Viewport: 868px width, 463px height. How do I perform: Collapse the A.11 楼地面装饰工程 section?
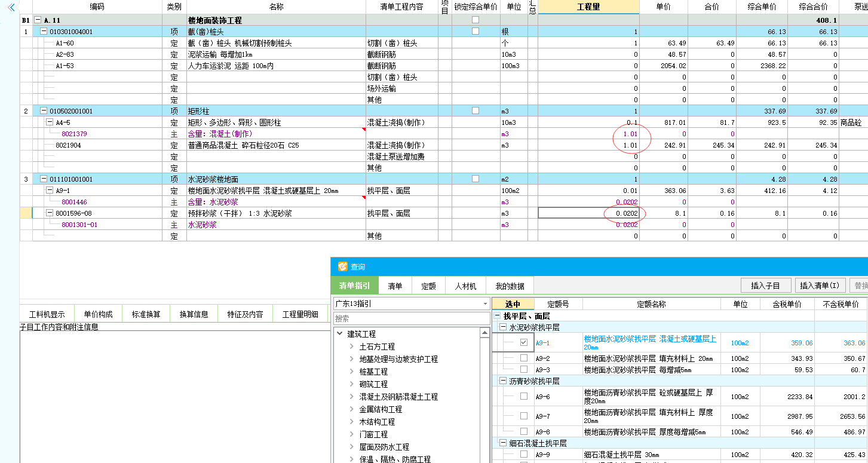[38, 20]
